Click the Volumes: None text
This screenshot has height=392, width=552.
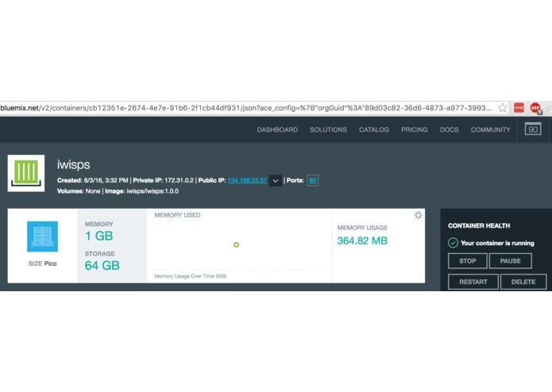coord(79,191)
